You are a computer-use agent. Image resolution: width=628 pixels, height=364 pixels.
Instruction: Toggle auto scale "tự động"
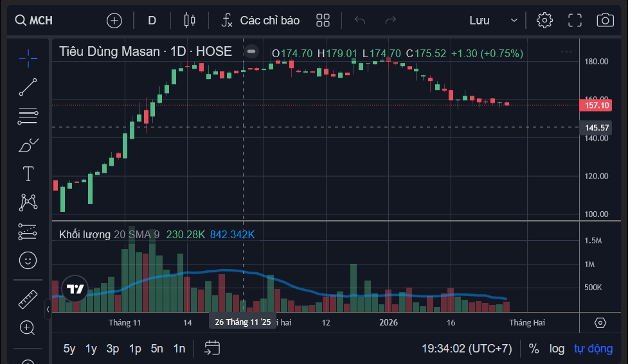[x=593, y=349]
